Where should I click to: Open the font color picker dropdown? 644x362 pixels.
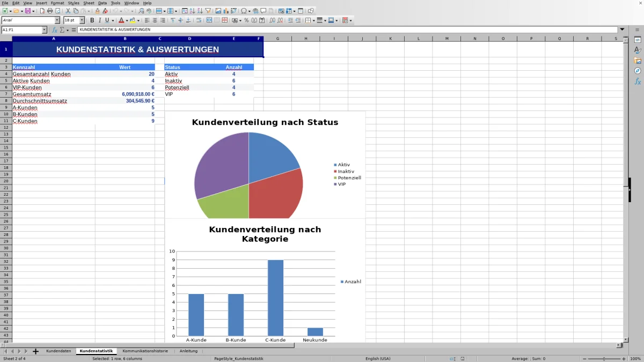coord(127,20)
